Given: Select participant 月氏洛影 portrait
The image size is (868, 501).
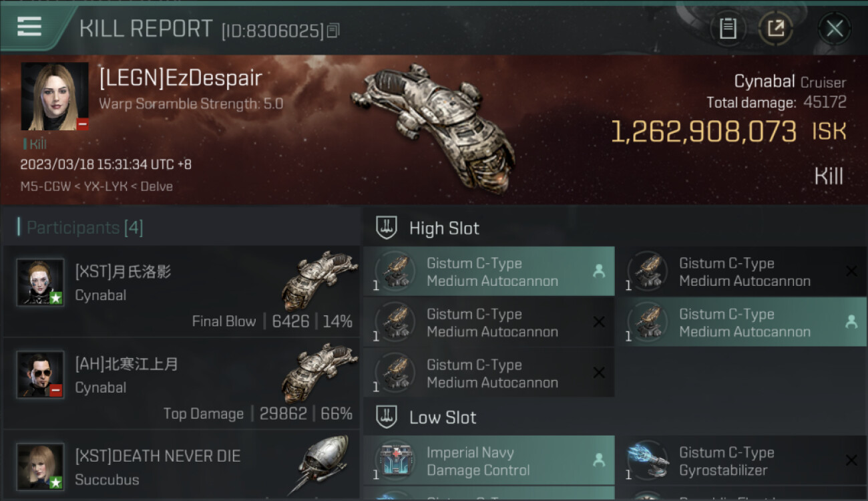Looking at the screenshot, I should (41, 283).
